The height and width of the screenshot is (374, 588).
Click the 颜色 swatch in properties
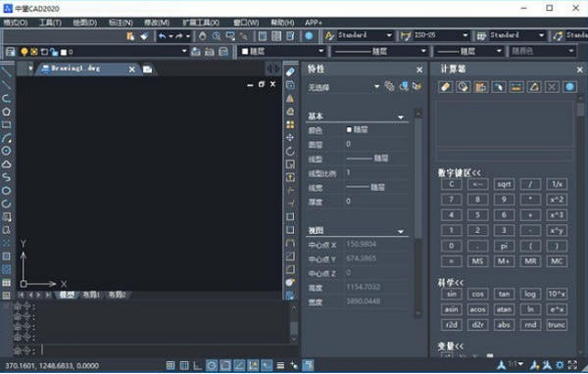(349, 129)
